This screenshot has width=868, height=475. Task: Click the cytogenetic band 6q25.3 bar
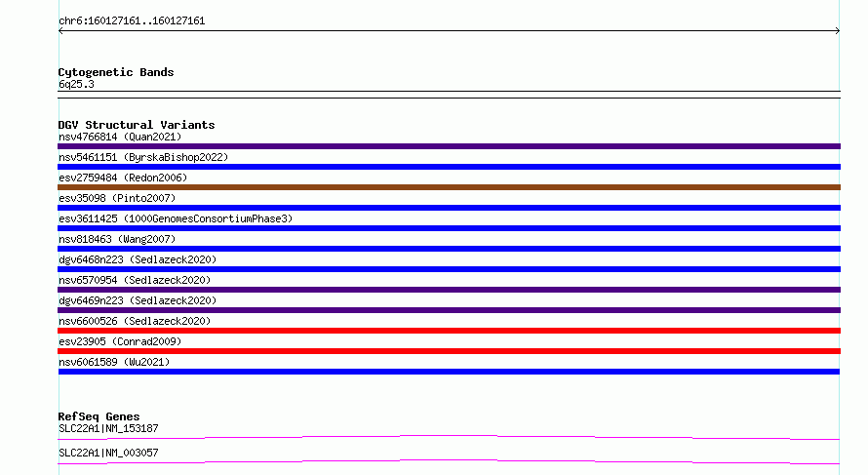[449, 95]
